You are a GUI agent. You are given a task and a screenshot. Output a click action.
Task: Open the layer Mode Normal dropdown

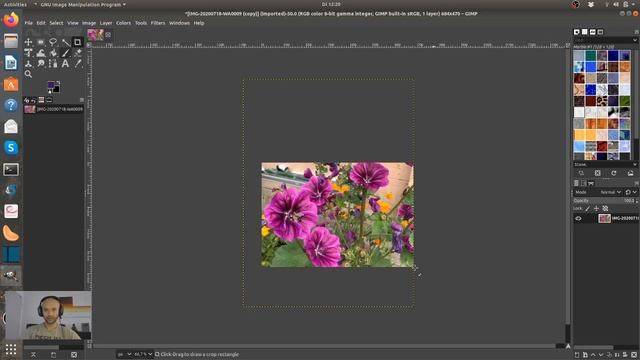pos(610,192)
